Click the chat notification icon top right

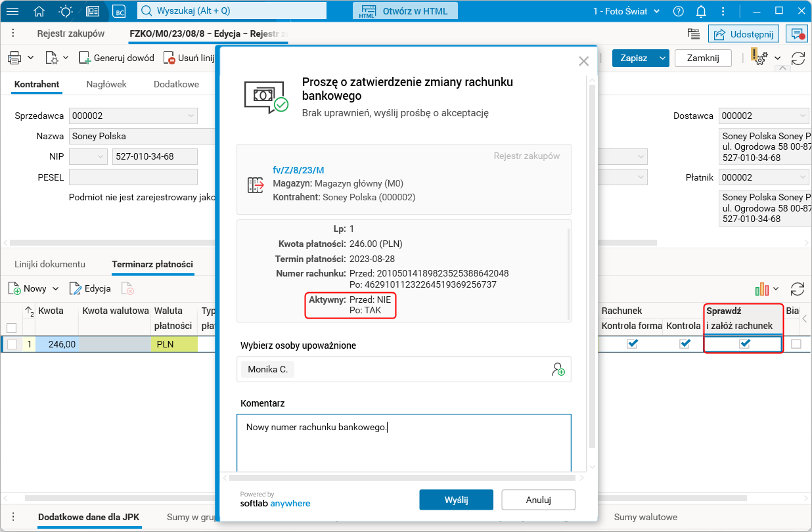point(798,34)
